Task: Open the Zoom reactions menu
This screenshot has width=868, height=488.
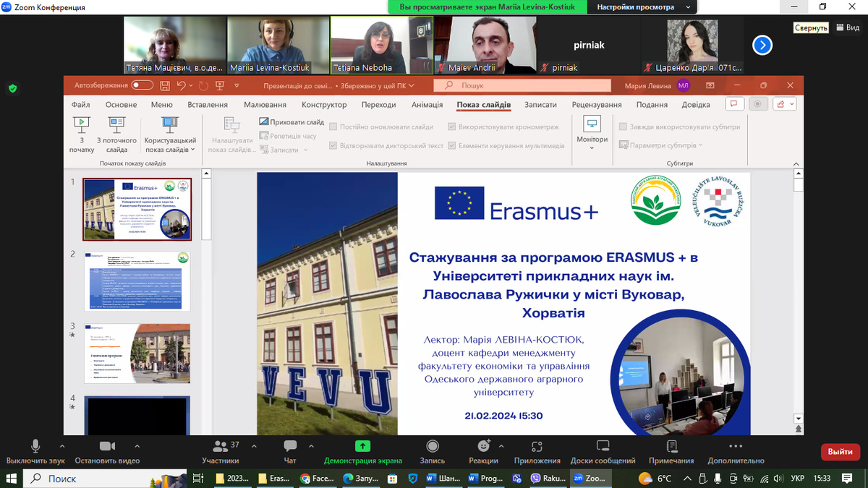Action: pos(483,452)
